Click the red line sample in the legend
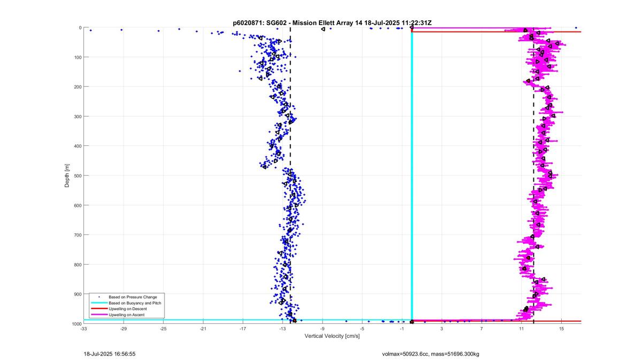This screenshot has height=364, width=642. click(x=98, y=309)
